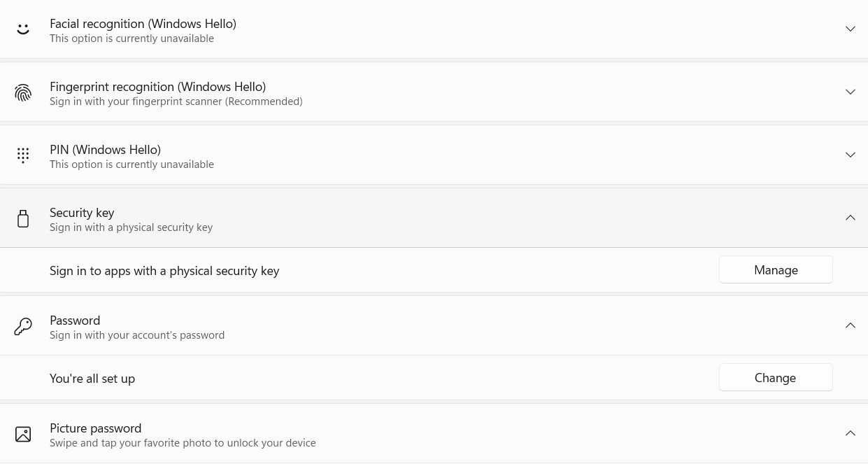Click the Password heading text
Viewport: 868px width, 464px height.
[x=75, y=321]
